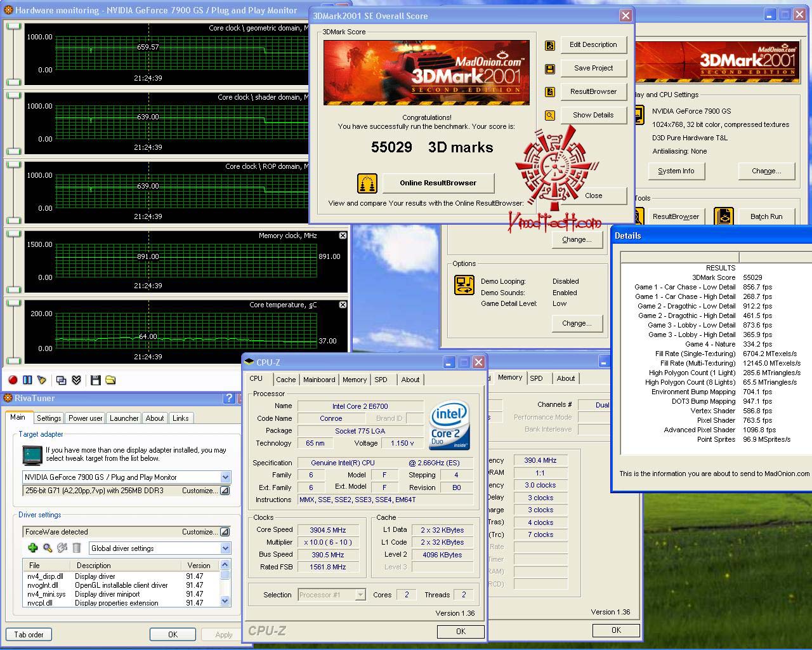Open the Mainboard tab in front CPU-Z
This screenshot has width=812, height=650.
coord(319,380)
